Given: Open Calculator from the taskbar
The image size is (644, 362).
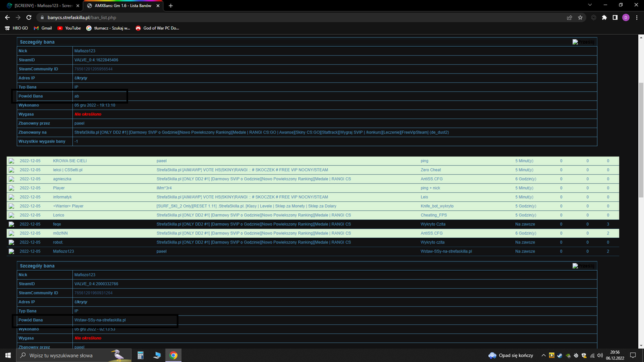Looking at the screenshot, I should (x=140, y=356).
